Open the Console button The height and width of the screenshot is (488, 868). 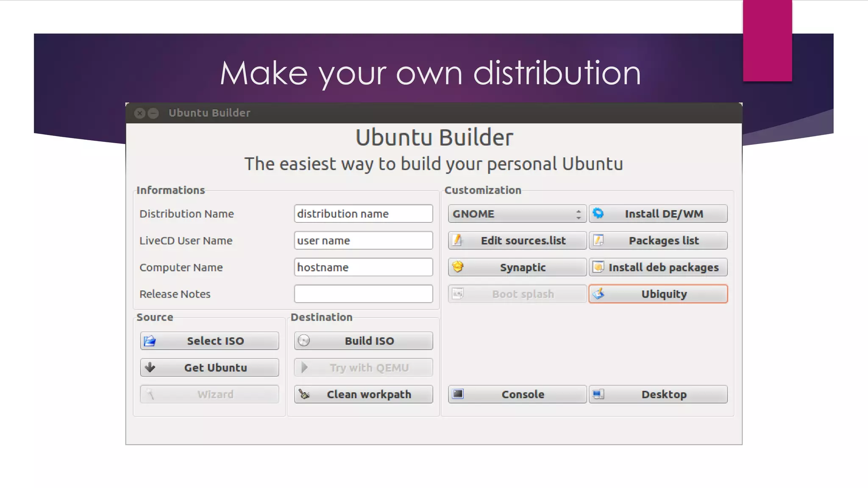pos(517,394)
